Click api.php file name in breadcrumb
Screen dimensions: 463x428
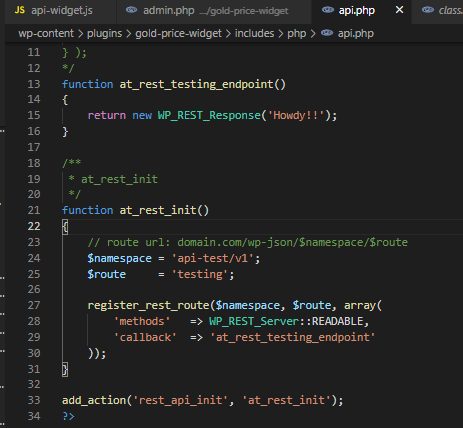(356, 34)
